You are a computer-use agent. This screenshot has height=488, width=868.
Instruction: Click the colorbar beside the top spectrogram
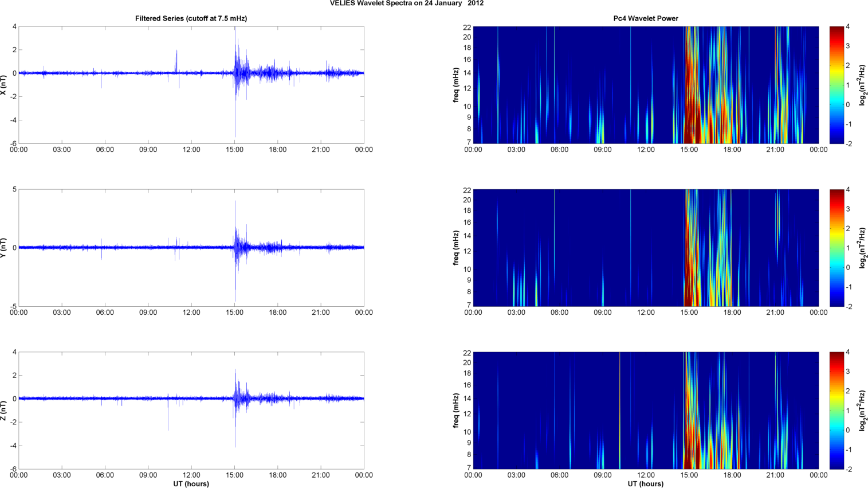836,85
